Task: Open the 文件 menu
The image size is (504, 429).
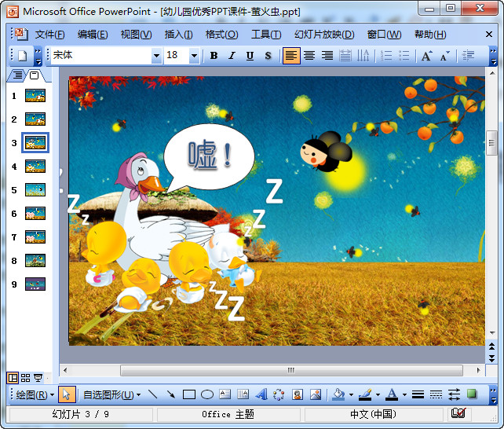Action: tap(49, 35)
